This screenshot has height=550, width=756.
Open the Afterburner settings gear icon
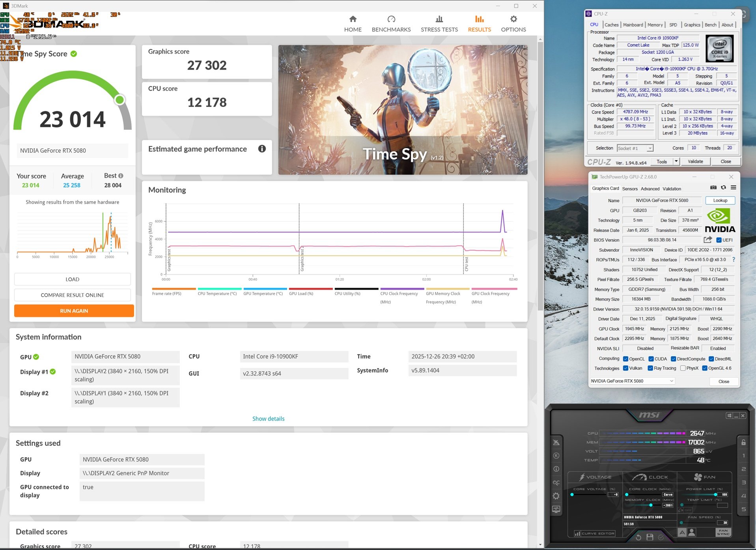(x=556, y=496)
